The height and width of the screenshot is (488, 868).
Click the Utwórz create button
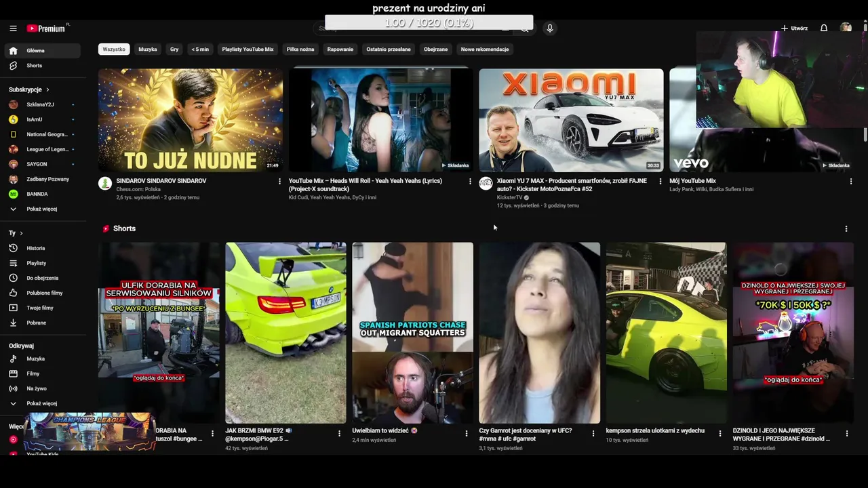click(794, 28)
